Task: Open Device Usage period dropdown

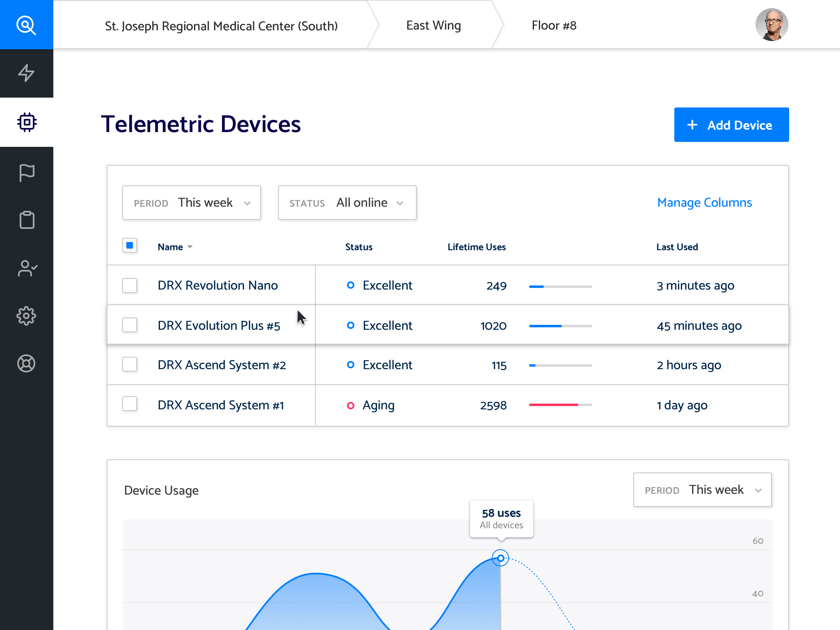Action: point(702,490)
